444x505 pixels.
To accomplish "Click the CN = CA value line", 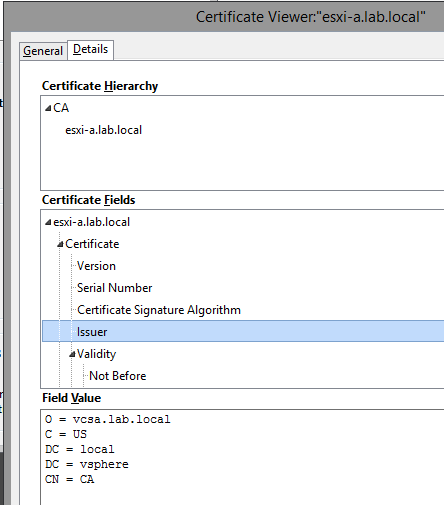I will tap(70, 479).
